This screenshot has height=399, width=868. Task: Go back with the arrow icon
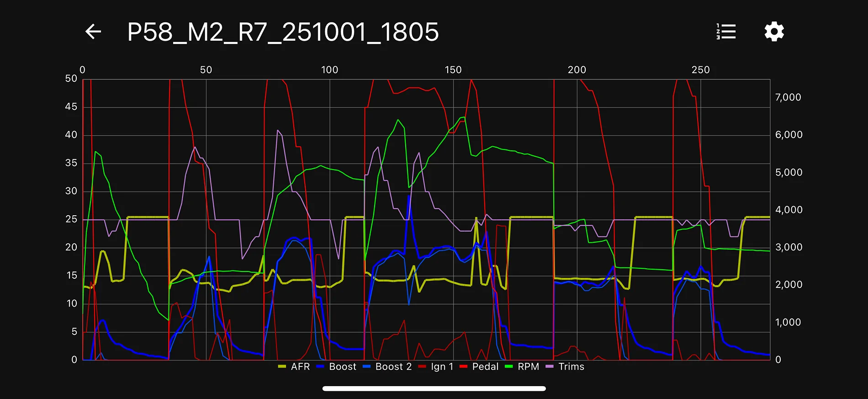93,32
